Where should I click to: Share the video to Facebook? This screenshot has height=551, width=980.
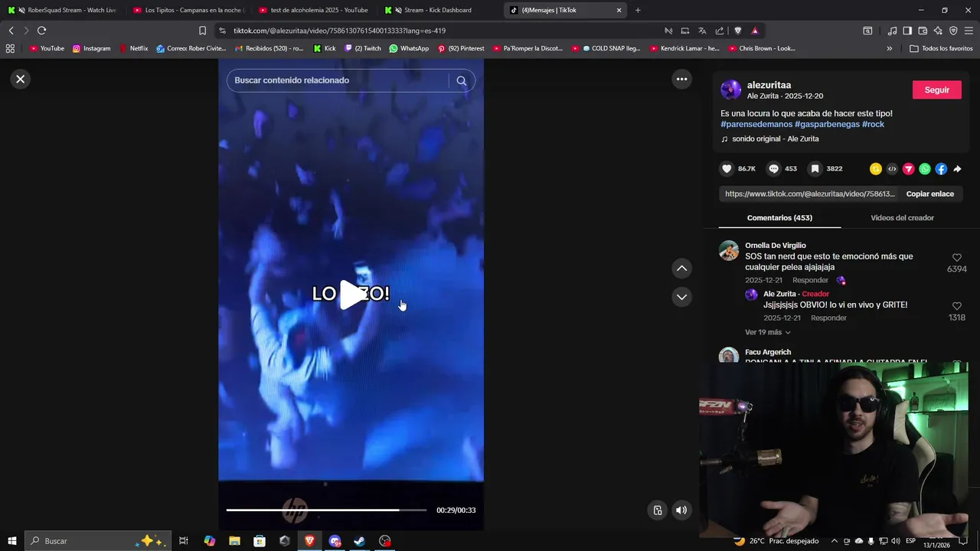click(941, 168)
